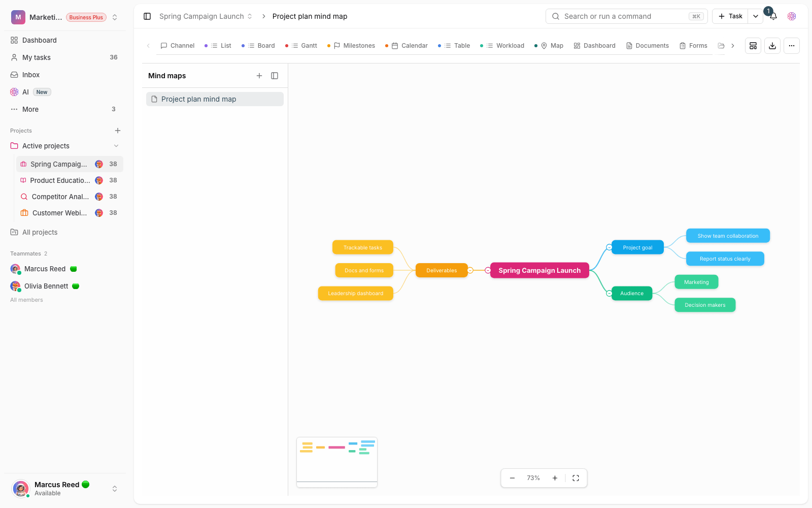
Task: Add a new project with plus icon
Action: pos(118,131)
